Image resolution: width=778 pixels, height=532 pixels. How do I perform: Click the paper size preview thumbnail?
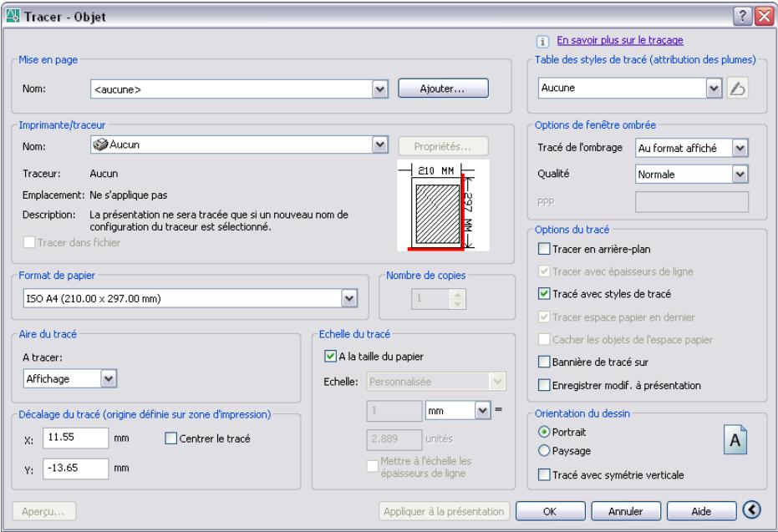(443, 205)
